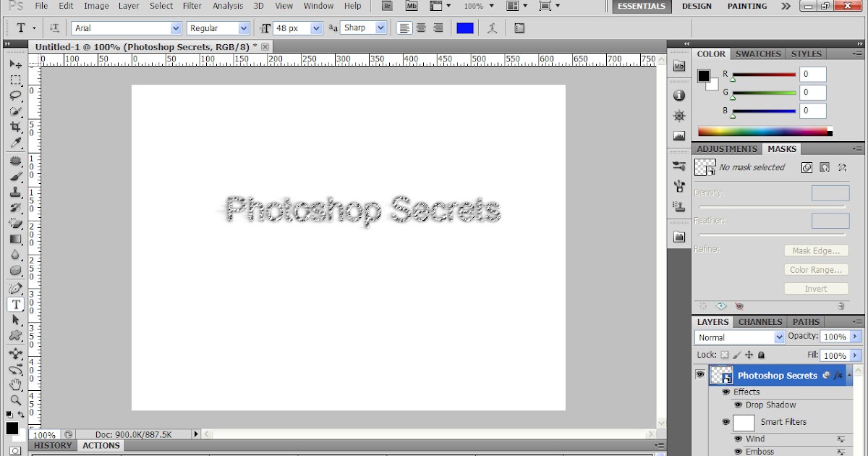Launch Adobe Bridge from the Br icon
This screenshot has height=456, width=868.
[x=387, y=6]
